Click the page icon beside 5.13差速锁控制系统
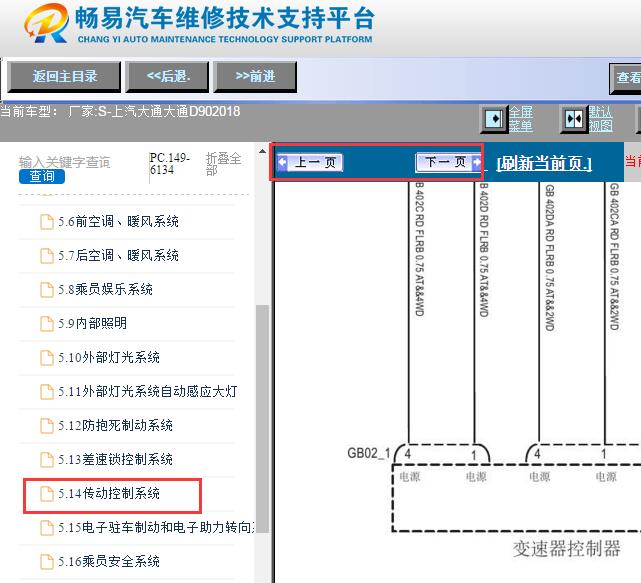 tap(47, 460)
